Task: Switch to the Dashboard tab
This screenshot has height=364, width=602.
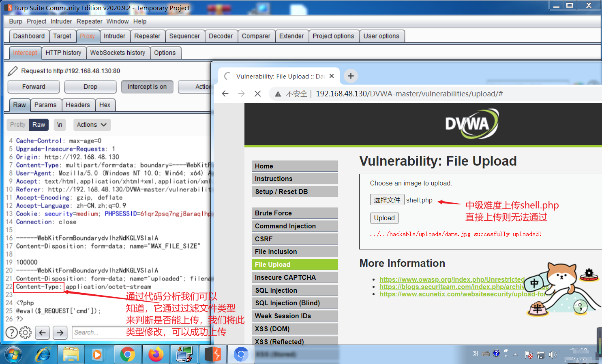Action: pos(29,36)
